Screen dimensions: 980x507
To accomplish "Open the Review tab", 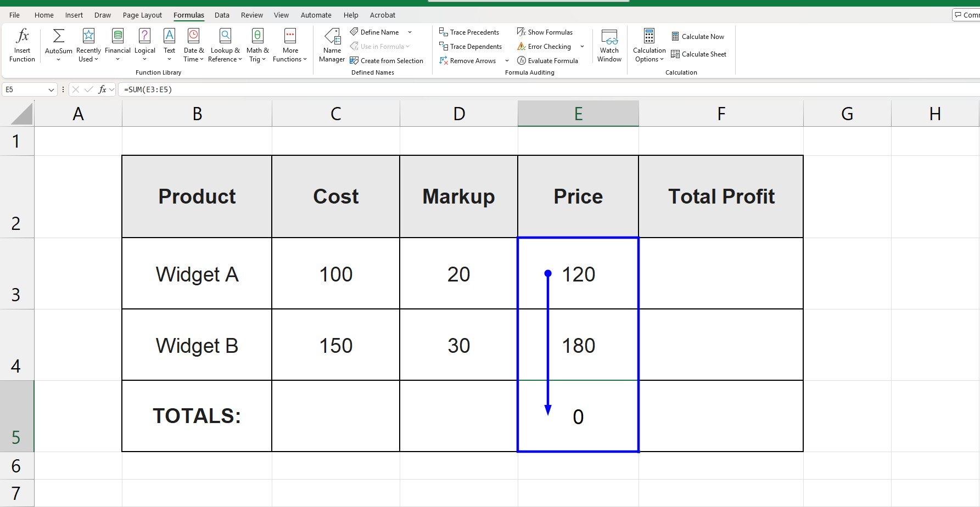I will coord(251,15).
